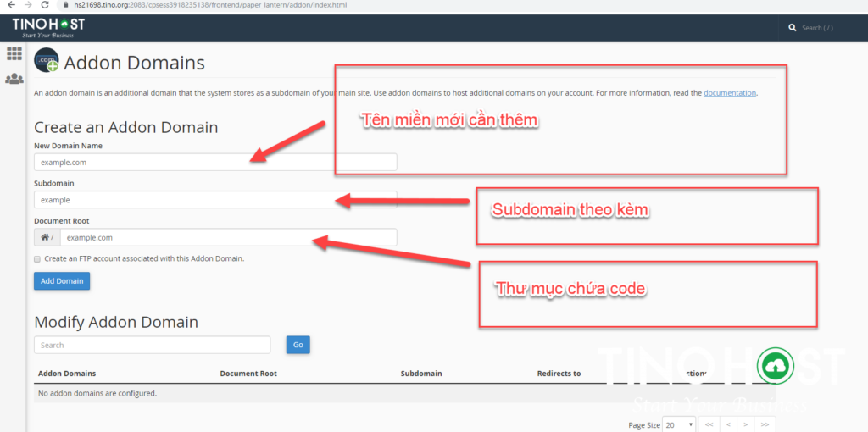This screenshot has height=432, width=868.
Task: Go to next page with > button
Action: pyautogui.click(x=746, y=424)
